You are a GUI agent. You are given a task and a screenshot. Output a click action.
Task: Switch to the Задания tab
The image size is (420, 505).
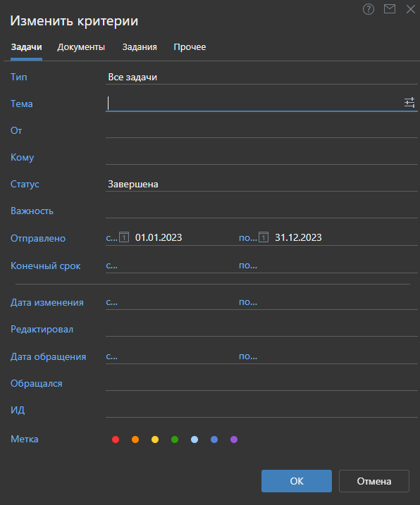tap(140, 47)
